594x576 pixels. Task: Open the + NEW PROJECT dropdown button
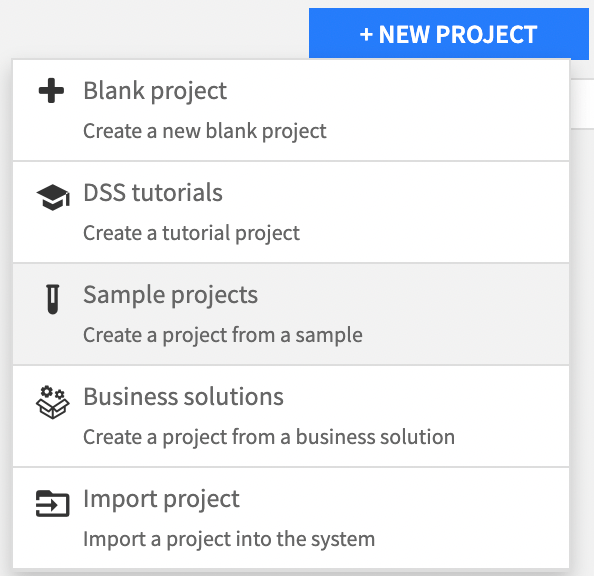coord(449,34)
